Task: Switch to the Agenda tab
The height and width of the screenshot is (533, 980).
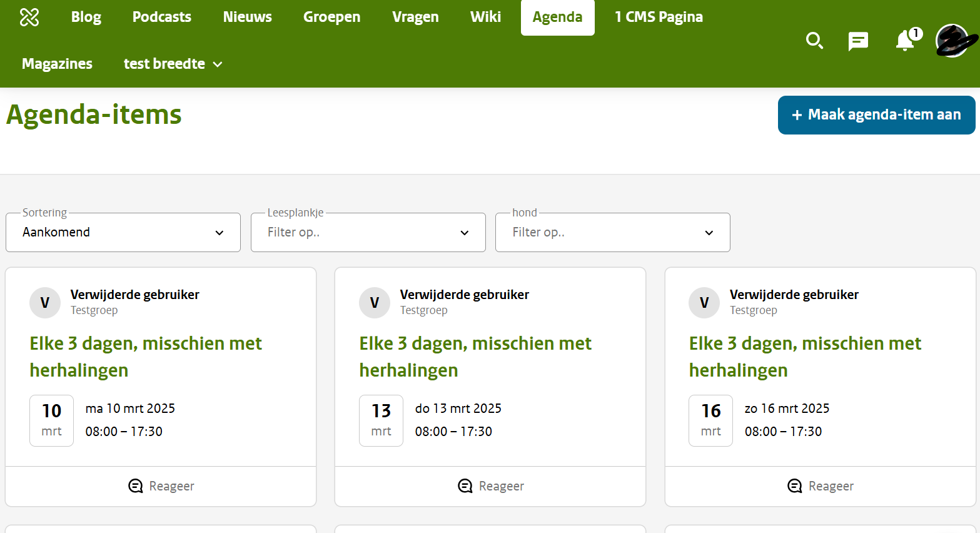Action: click(557, 18)
